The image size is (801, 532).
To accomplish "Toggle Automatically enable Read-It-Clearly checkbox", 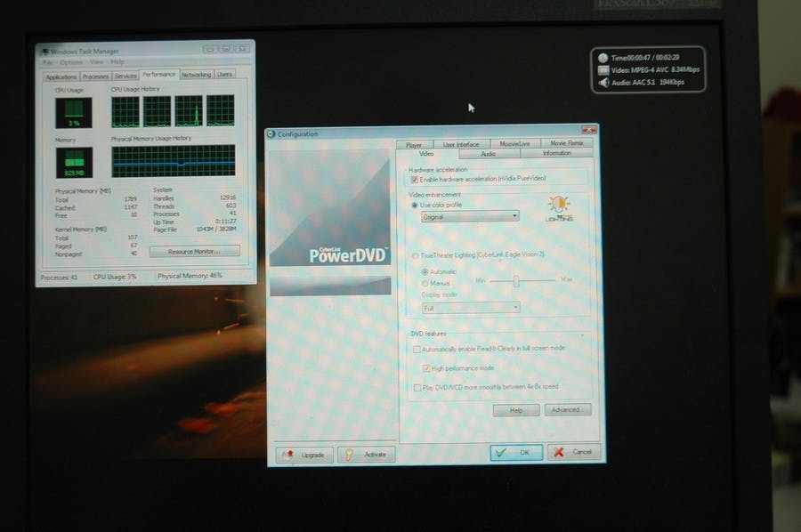I will [x=417, y=350].
